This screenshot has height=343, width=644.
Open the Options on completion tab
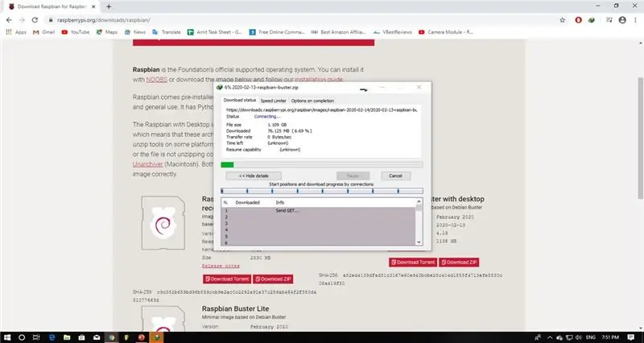coord(312,101)
